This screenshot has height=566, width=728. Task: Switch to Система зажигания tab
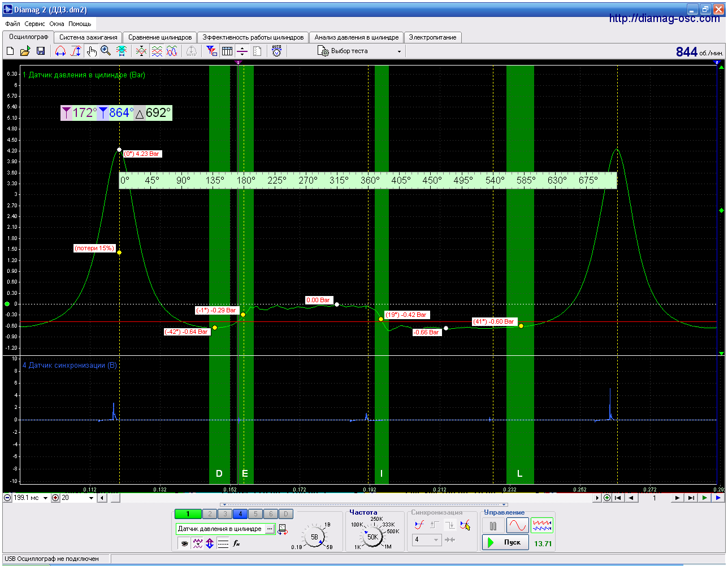[88, 37]
